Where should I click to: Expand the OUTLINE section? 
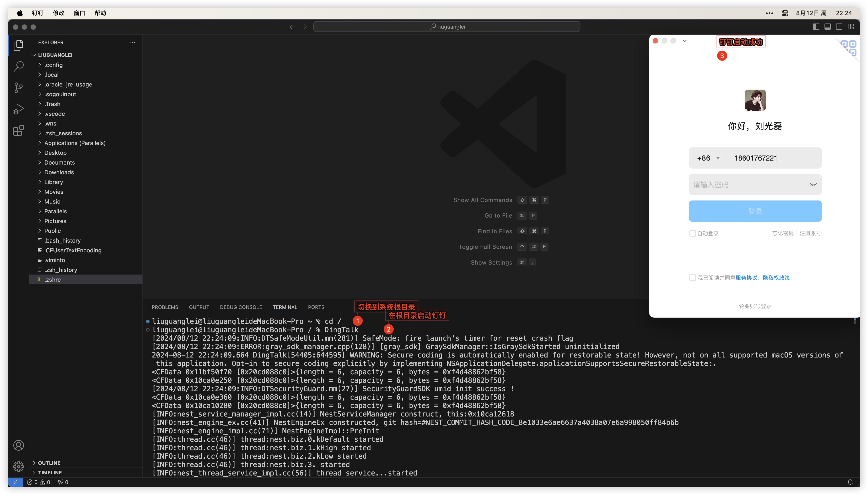pyautogui.click(x=49, y=463)
